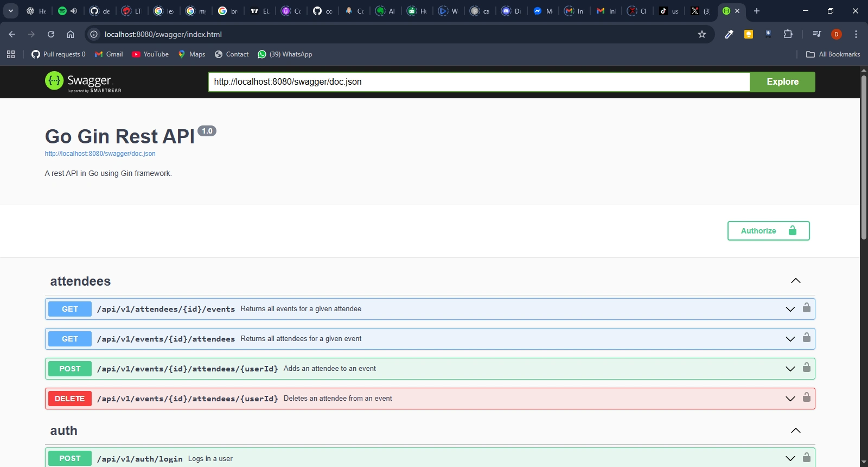Viewport: 868px width, 467px height.
Task: Open authorization lock on GET attendees/{id}/events
Action: pos(807,308)
